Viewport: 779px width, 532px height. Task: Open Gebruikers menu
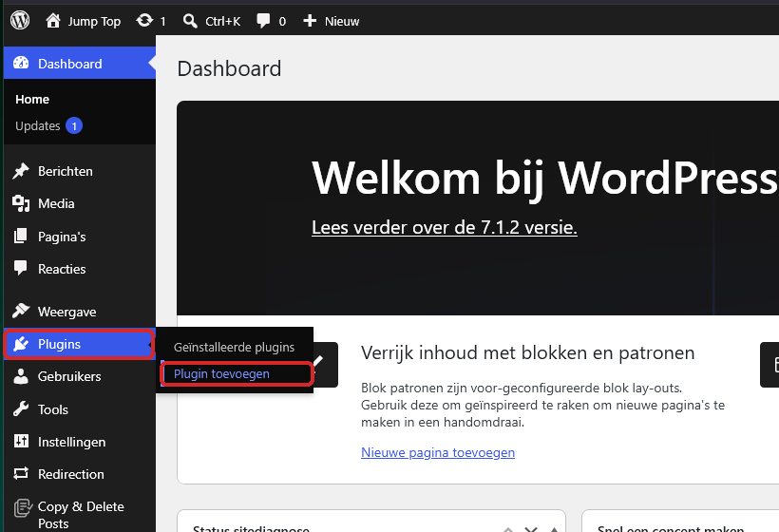[80, 376]
